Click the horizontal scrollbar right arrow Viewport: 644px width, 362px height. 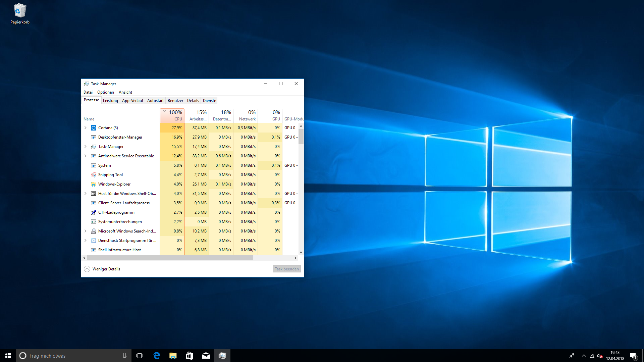(296, 258)
